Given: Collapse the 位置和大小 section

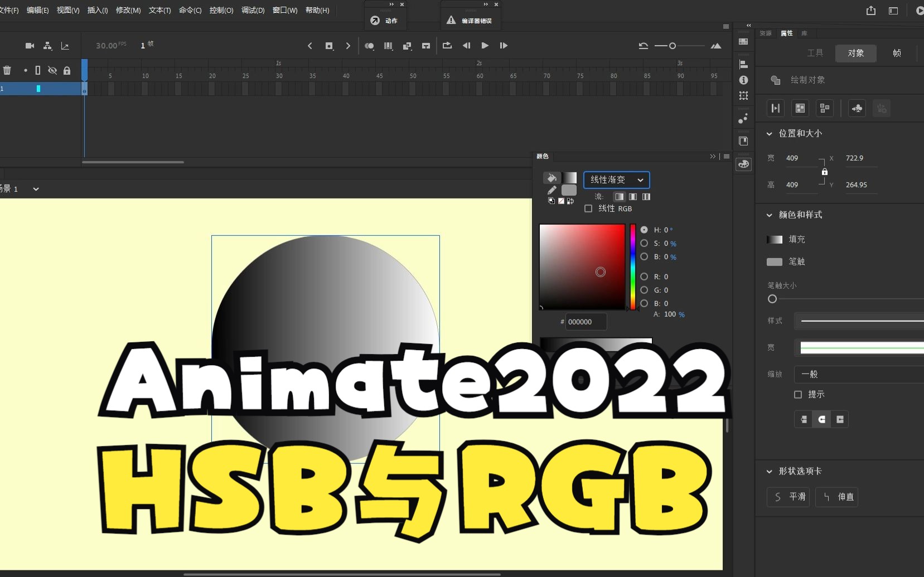Looking at the screenshot, I should [x=769, y=133].
